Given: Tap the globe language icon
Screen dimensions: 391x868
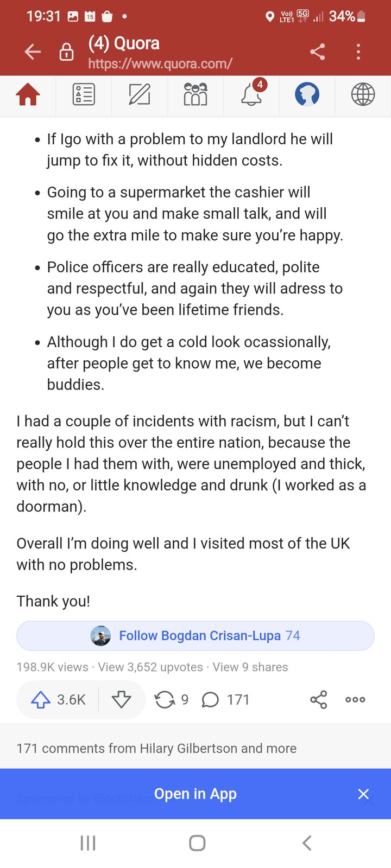Looking at the screenshot, I should [363, 95].
